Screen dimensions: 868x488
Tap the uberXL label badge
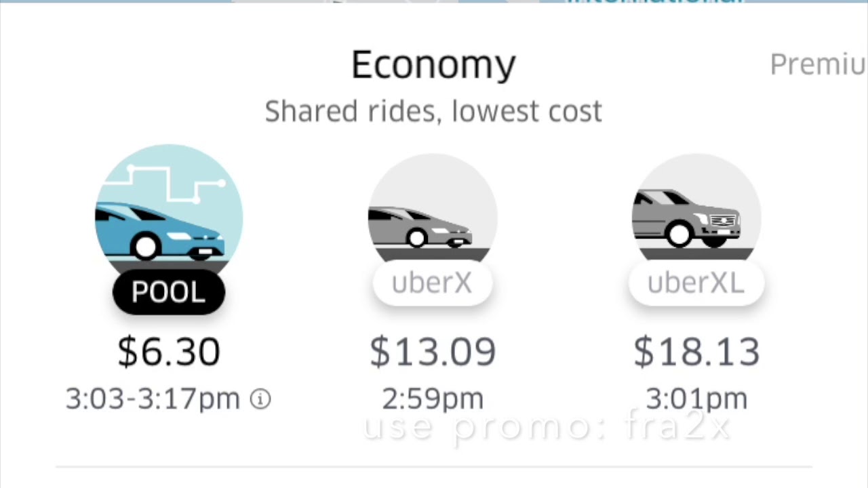pos(696,283)
